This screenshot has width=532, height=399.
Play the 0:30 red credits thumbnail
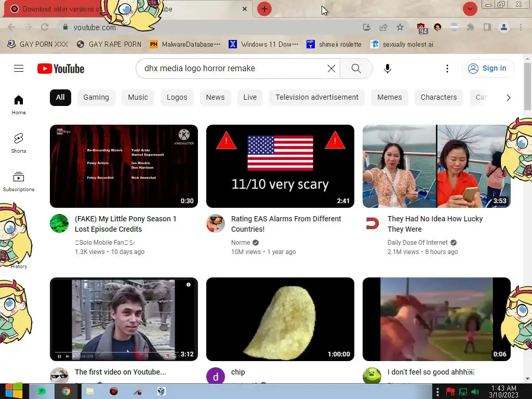point(124,166)
